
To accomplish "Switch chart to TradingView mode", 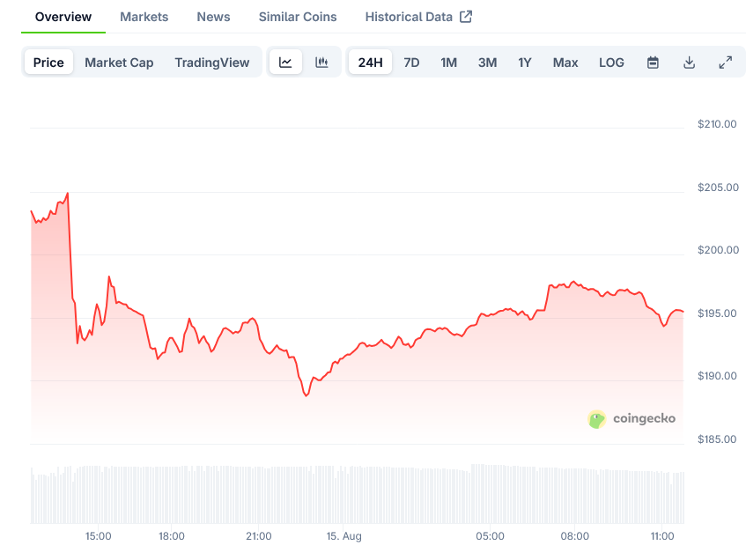I will point(211,63).
